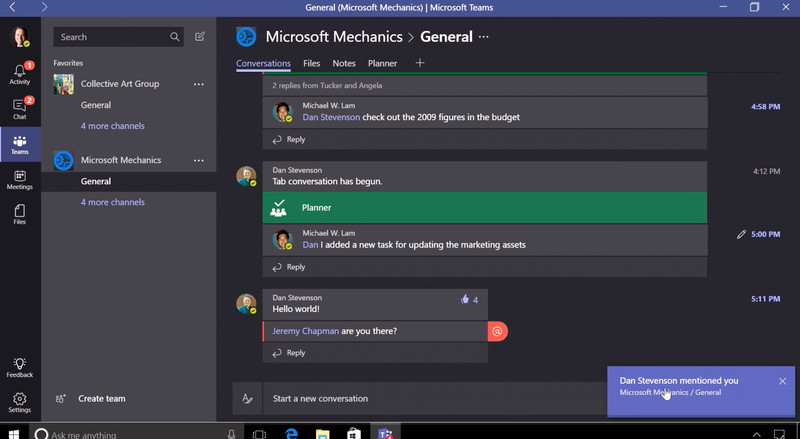The height and width of the screenshot is (439, 800).
Task: Expand 2 replies from Tucker and Angela
Action: (x=327, y=85)
